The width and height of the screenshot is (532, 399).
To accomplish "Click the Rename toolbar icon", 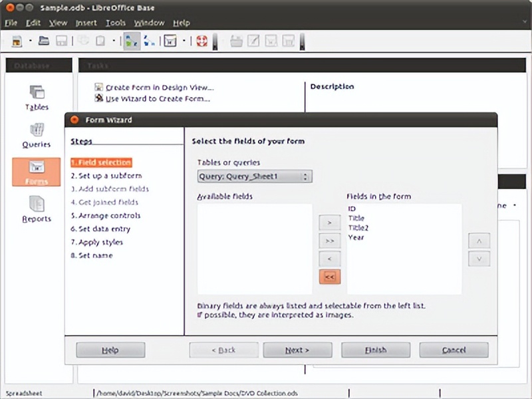I will tap(288, 41).
